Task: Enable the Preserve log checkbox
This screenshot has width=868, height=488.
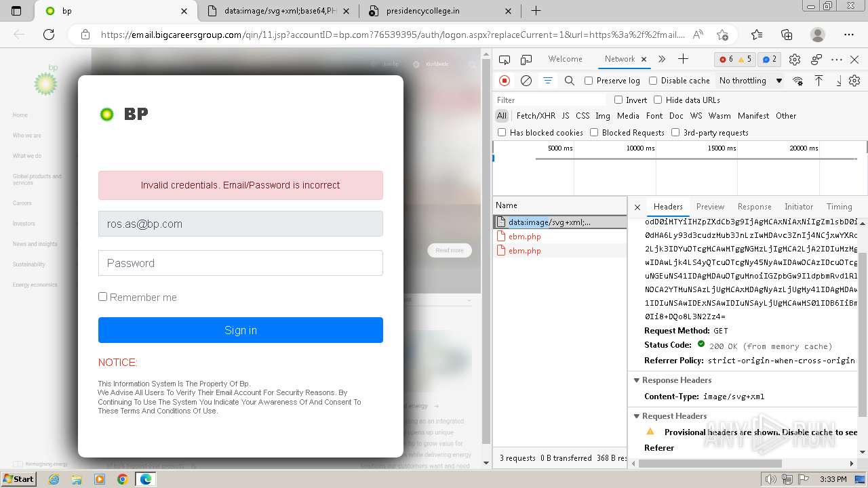Action: coord(589,81)
